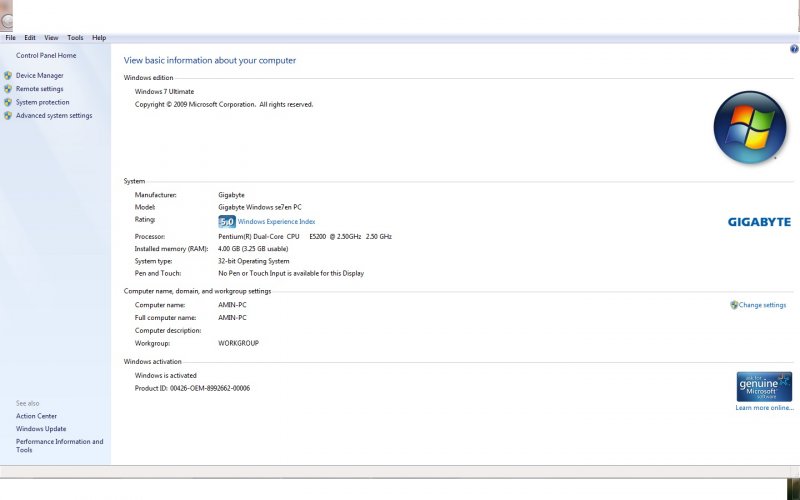This screenshot has height=500, width=800.
Task: Click the 4.00 GB installed memory value
Action: point(253,249)
